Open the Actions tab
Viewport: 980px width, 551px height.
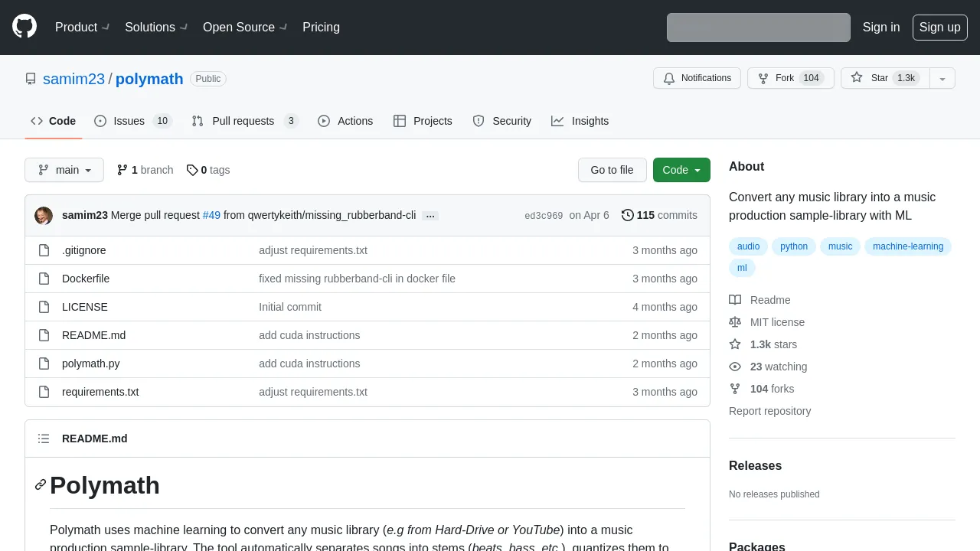click(x=345, y=121)
